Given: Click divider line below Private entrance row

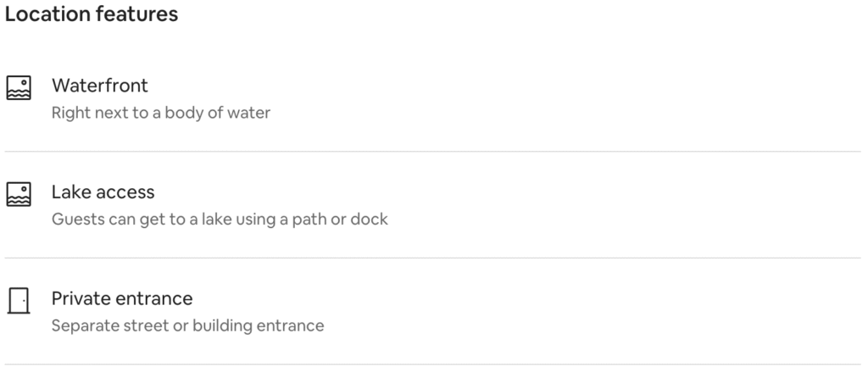Looking at the screenshot, I should coord(433,364).
